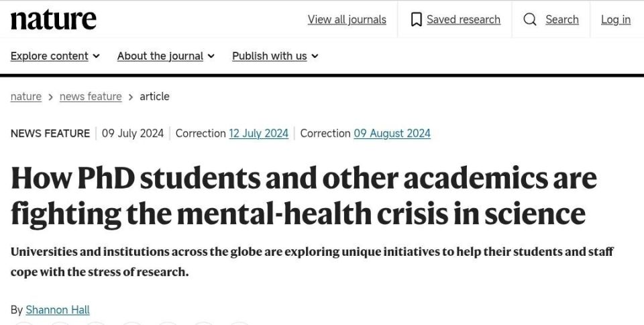This screenshot has height=325, width=644.
Task: Open the 12 July 2024 correction
Action: pos(259,133)
